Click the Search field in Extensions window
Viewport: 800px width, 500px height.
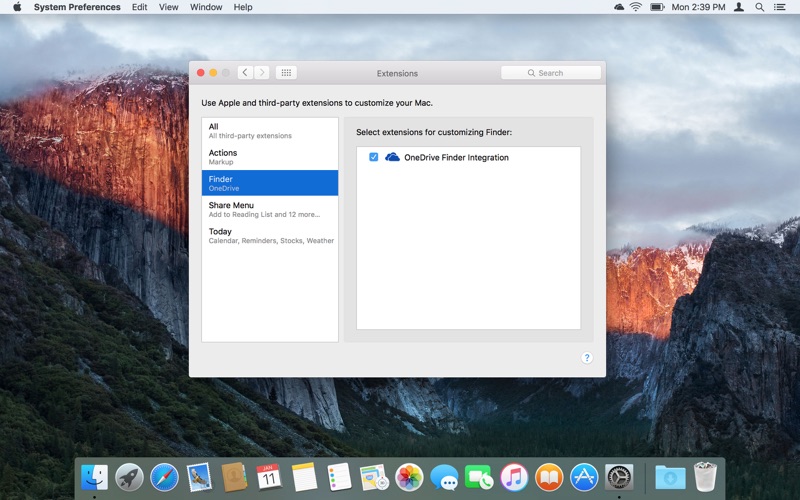[x=551, y=73]
